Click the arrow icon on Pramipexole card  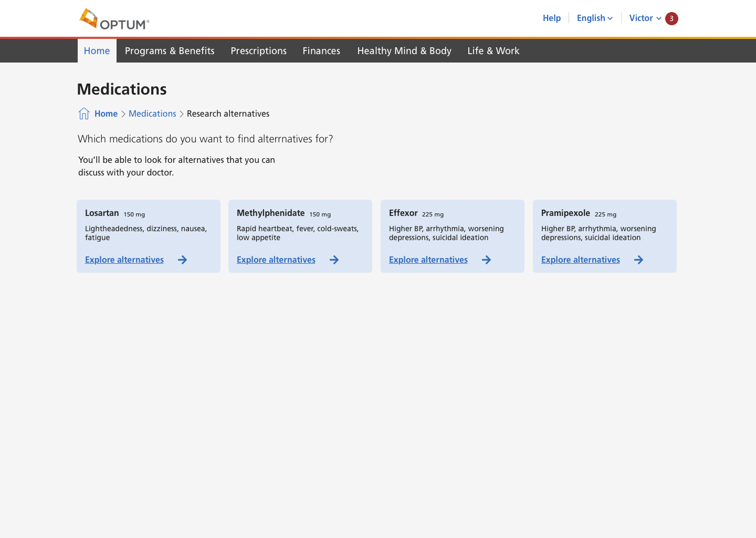click(638, 260)
